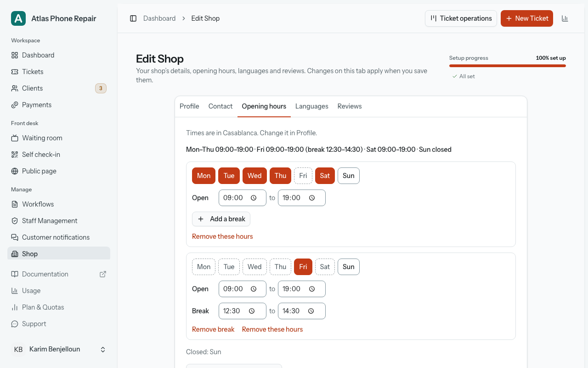Click Remove these hours in Friday group
Viewport: 588px width, 368px height.
[x=272, y=329]
